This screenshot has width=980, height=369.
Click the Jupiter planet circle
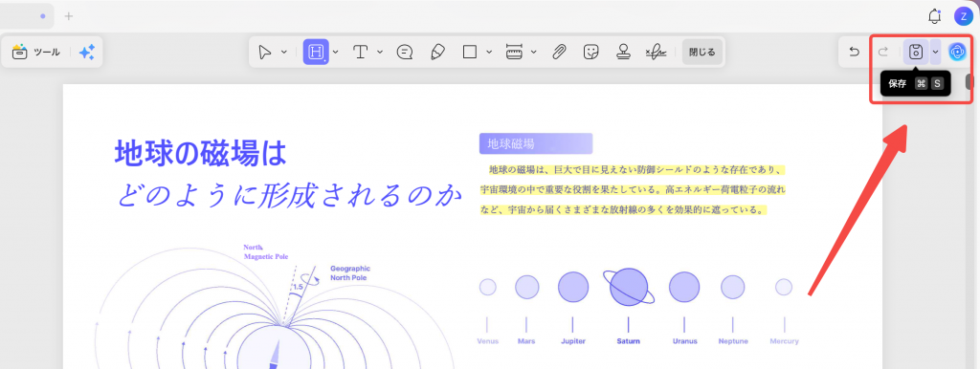(x=573, y=287)
